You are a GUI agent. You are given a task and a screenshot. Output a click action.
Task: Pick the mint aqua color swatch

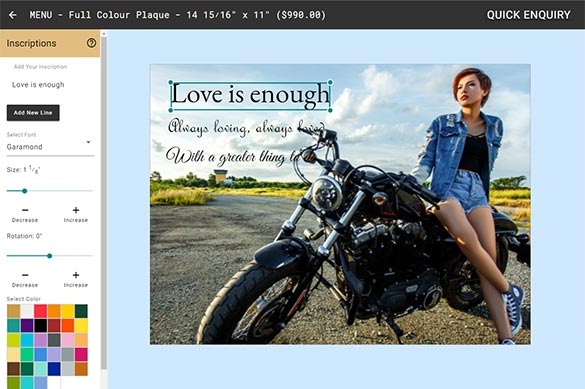40,369
